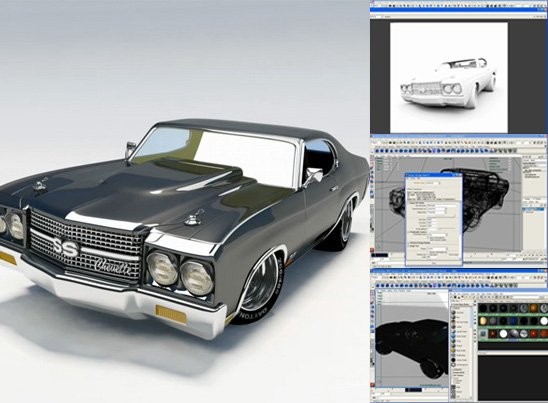Viewport: 548px width, 403px height.
Task: Open the square texture thumbnail in bottom row
Action: [x=483, y=333]
